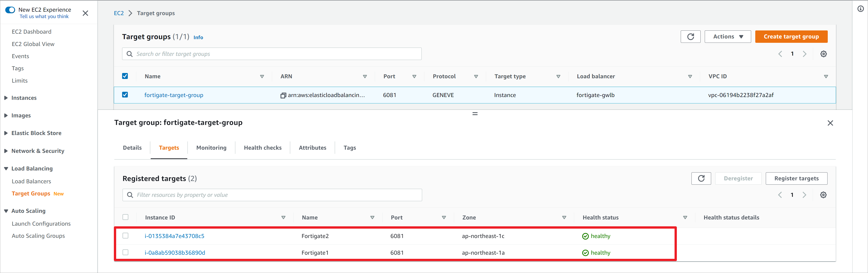Switch to the Targets tab
Screen dimensions: 868x273
[169, 148]
